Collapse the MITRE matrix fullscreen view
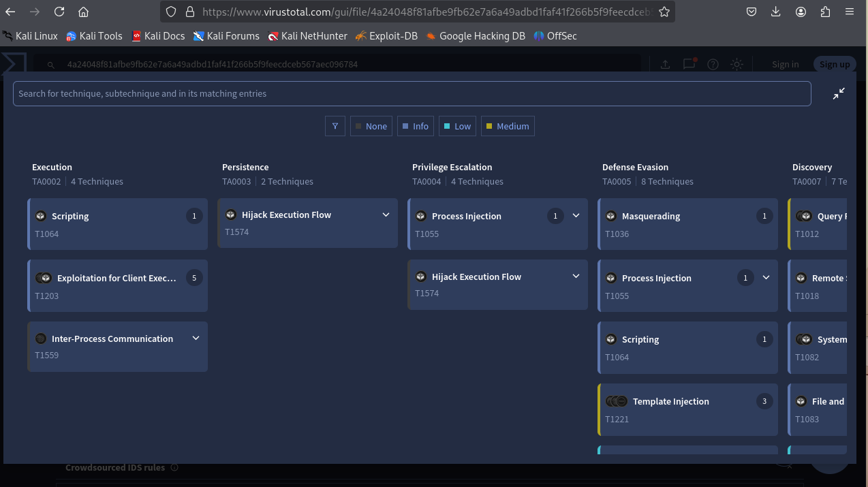Viewport: 868px width, 487px height. point(839,94)
